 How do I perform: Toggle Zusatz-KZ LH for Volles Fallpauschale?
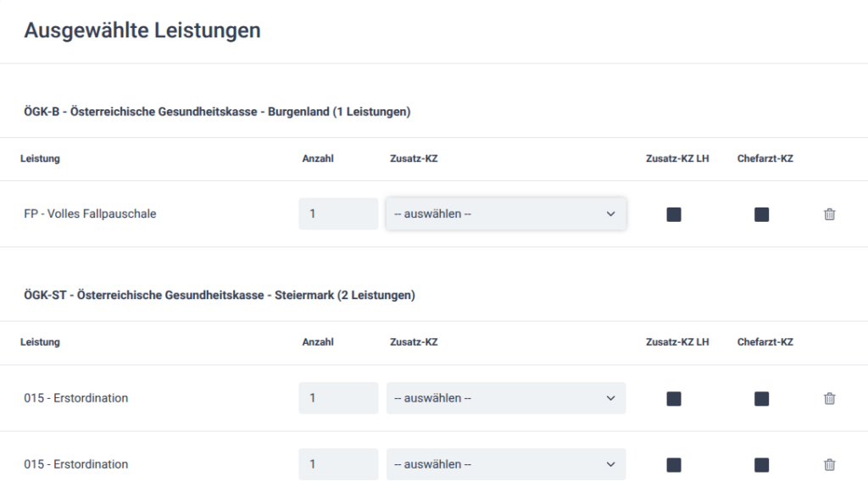click(x=674, y=214)
